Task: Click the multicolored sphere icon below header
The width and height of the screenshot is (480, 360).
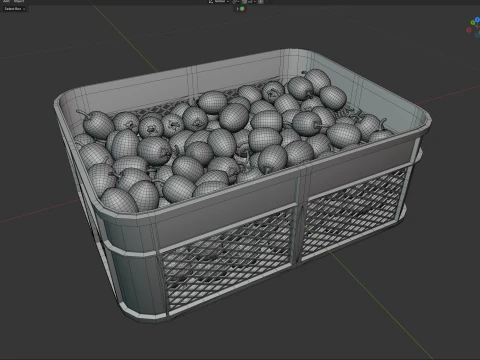Action: click(242, 9)
